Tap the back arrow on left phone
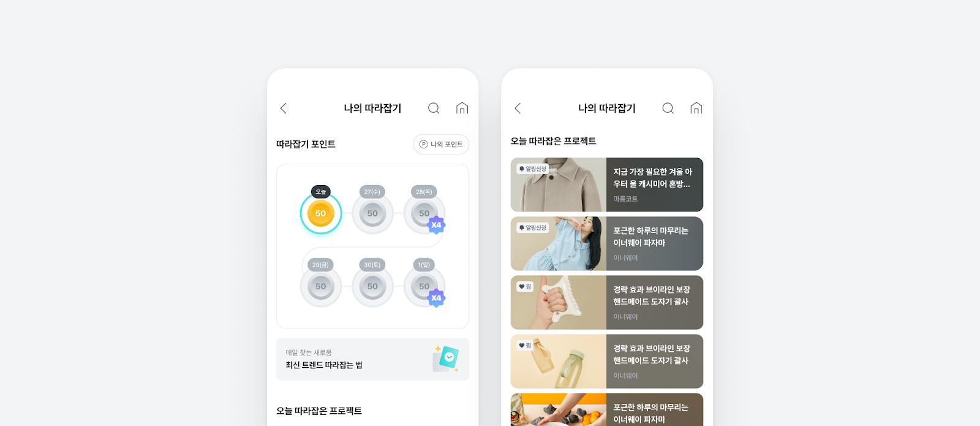980x426 pixels. coord(283,108)
